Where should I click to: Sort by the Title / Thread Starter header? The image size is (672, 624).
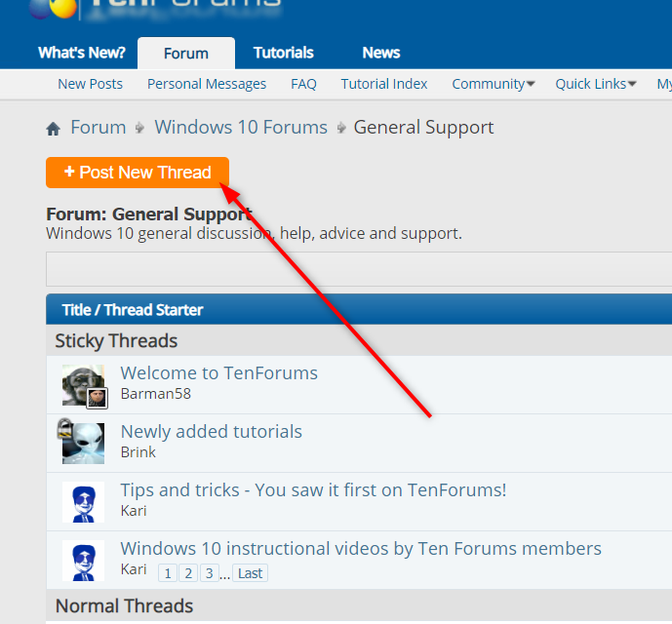pyautogui.click(x=133, y=310)
